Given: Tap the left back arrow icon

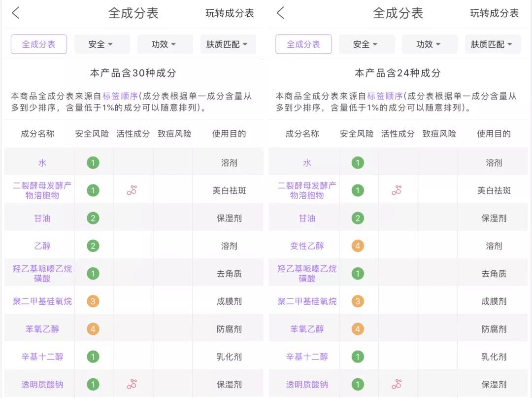Looking at the screenshot, I should pyautogui.click(x=15, y=13).
